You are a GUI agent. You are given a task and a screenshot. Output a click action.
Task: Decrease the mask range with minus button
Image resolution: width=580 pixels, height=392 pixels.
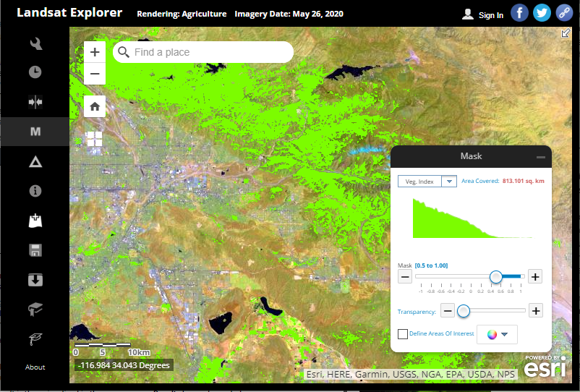tap(405, 276)
